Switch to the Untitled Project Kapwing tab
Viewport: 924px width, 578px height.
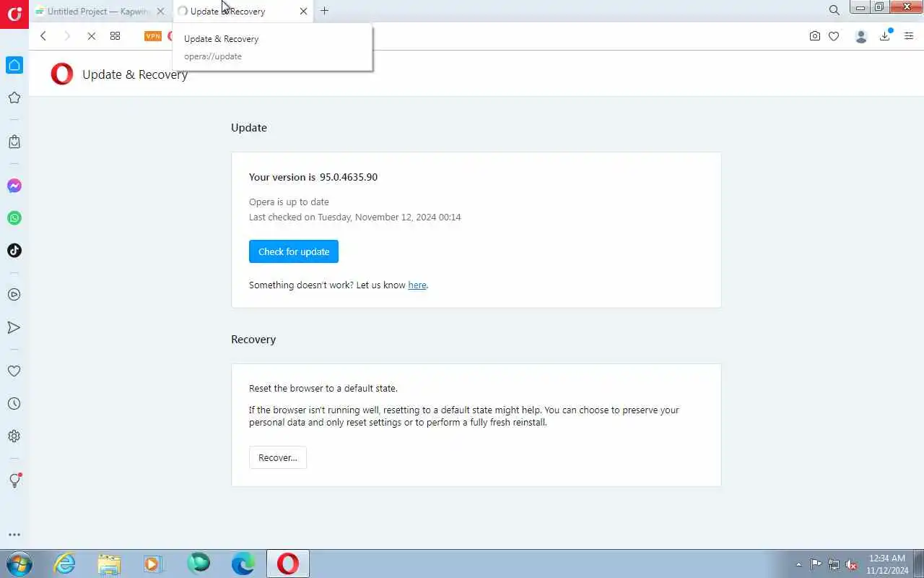100,11
